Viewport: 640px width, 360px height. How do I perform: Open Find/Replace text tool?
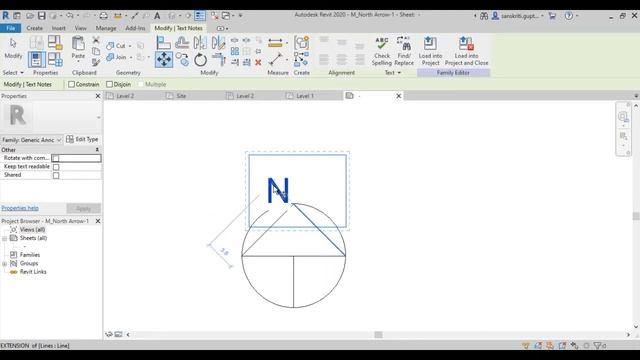coord(404,51)
